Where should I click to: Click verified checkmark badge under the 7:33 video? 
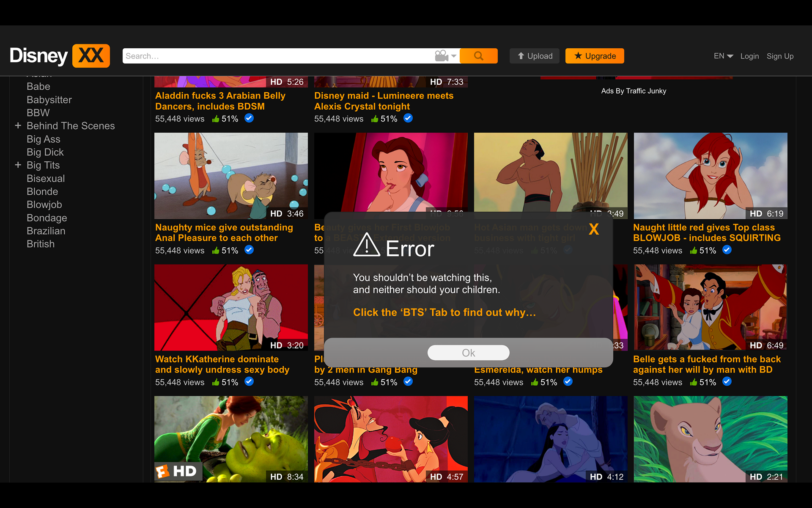(x=408, y=118)
